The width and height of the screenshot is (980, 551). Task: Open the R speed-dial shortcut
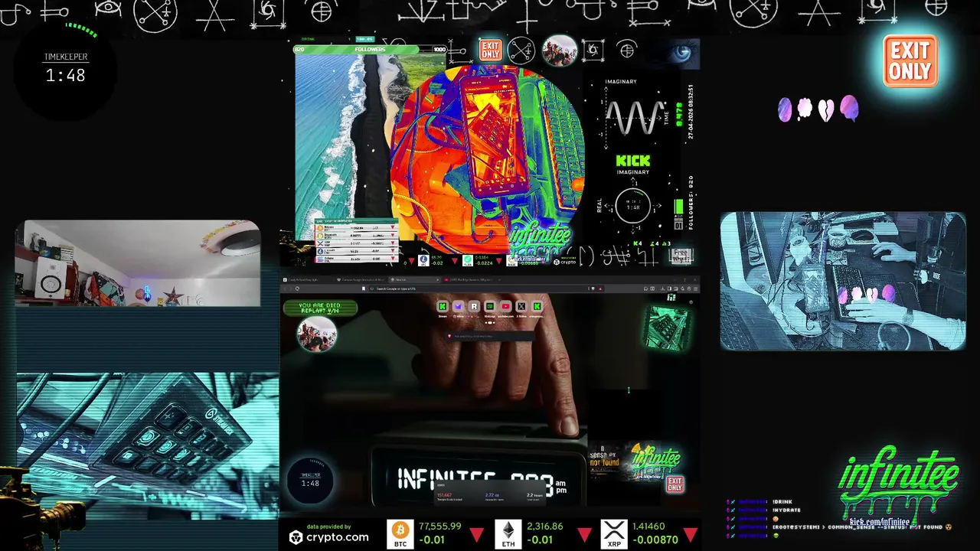pyautogui.click(x=474, y=306)
